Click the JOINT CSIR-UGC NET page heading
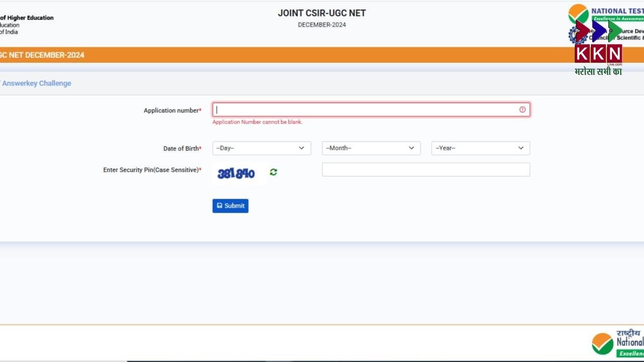The image size is (644, 362). click(x=322, y=13)
